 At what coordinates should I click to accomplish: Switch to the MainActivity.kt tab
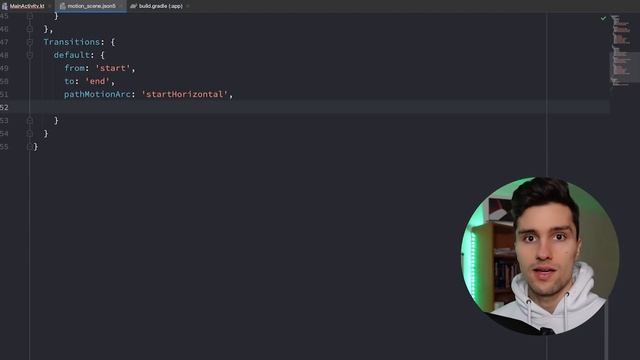27,6
